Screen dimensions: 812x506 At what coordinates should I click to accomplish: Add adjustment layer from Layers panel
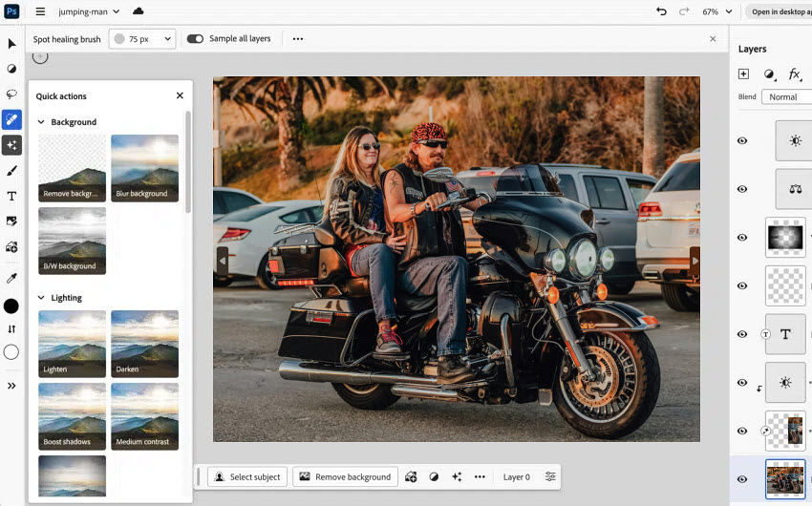pyautogui.click(x=770, y=74)
